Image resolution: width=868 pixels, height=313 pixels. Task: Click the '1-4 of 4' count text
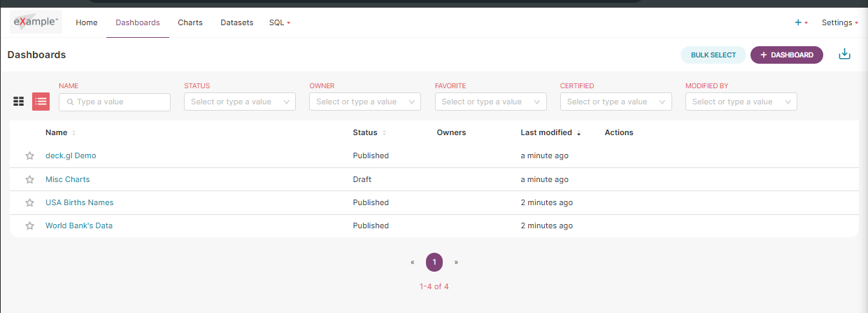click(434, 286)
